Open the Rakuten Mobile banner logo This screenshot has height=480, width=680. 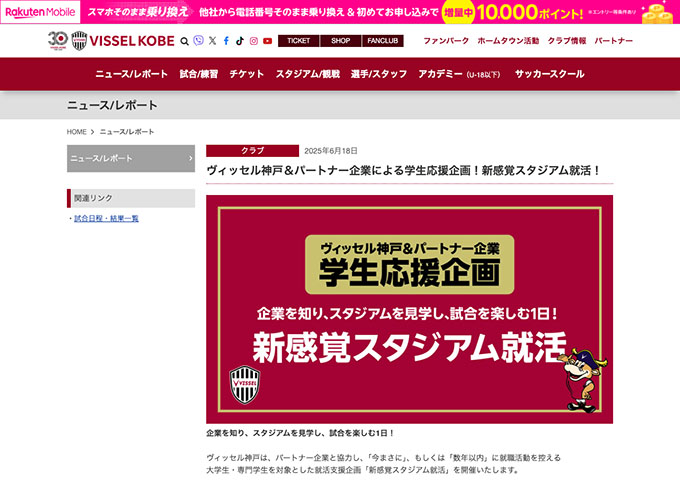click(x=40, y=12)
